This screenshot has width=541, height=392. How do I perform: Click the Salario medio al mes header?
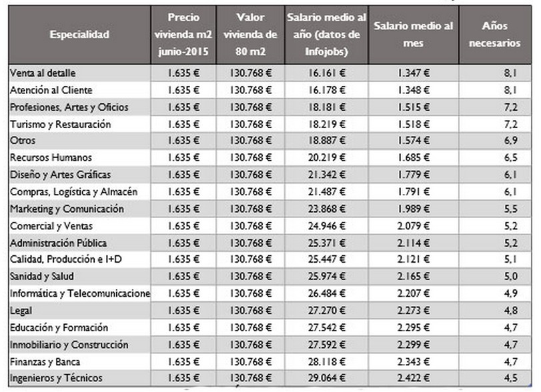(x=413, y=35)
